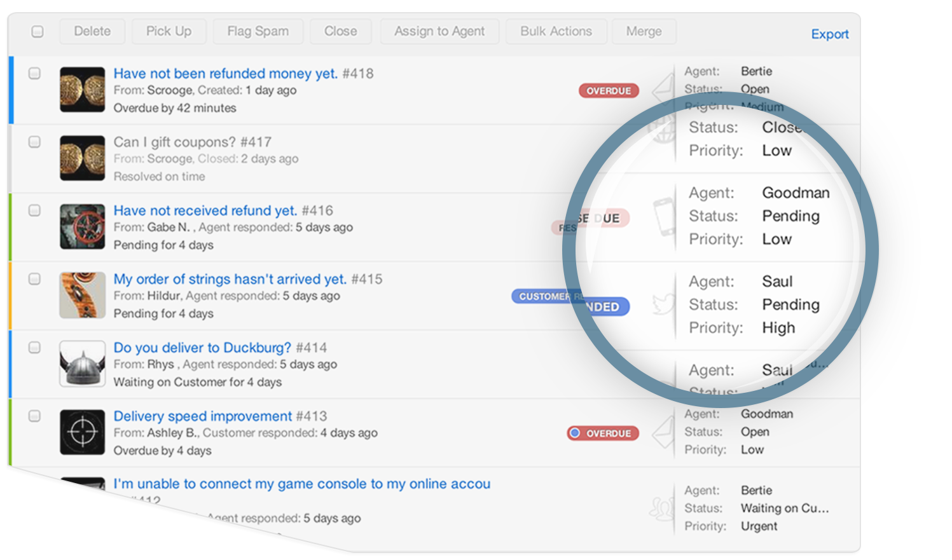Choose Flag Spam in the toolbar
The image size is (952, 560).
click(x=258, y=31)
